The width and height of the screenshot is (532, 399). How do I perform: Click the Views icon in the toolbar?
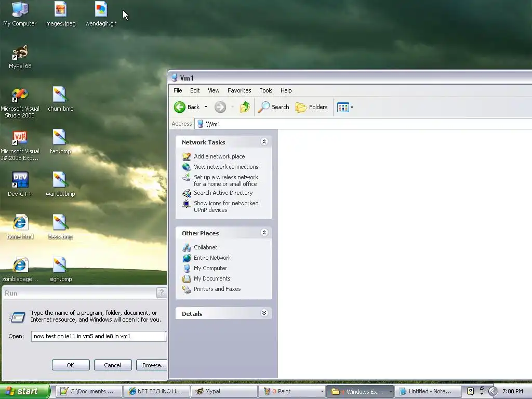[x=343, y=107]
